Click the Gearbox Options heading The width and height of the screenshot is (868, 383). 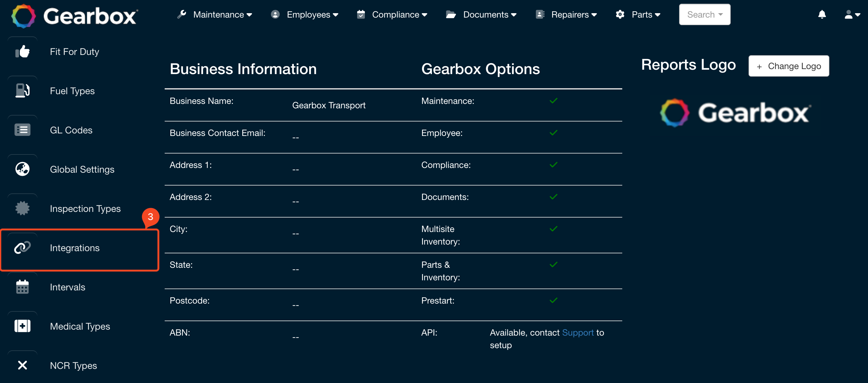tap(481, 69)
